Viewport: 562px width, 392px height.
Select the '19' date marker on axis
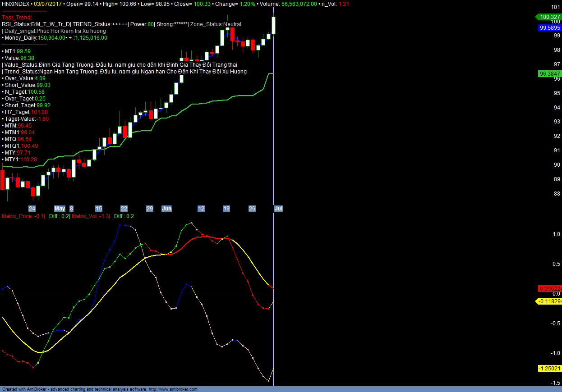[x=226, y=209]
